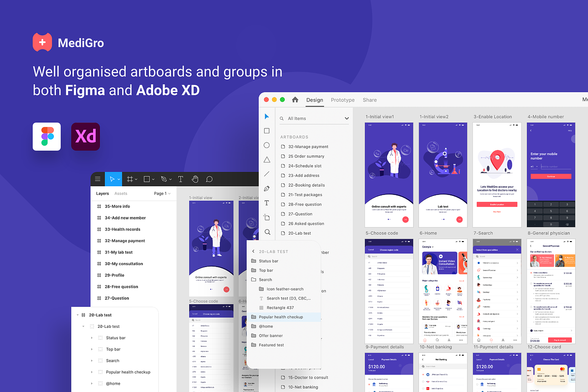Open the Assets tab in Figma

click(121, 194)
